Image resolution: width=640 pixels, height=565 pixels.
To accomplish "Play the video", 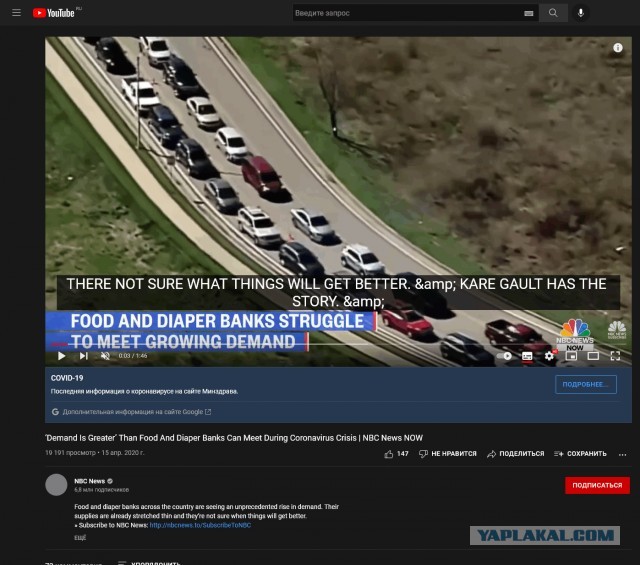I will coord(62,356).
